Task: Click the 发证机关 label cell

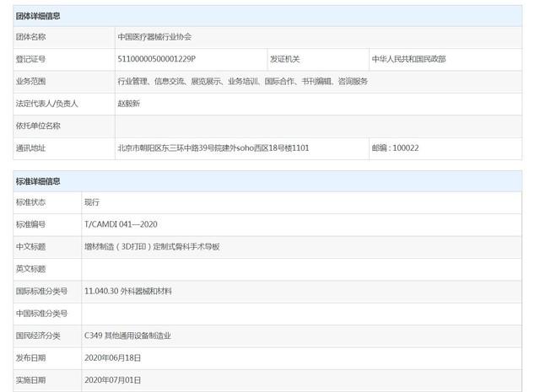Action: point(284,59)
